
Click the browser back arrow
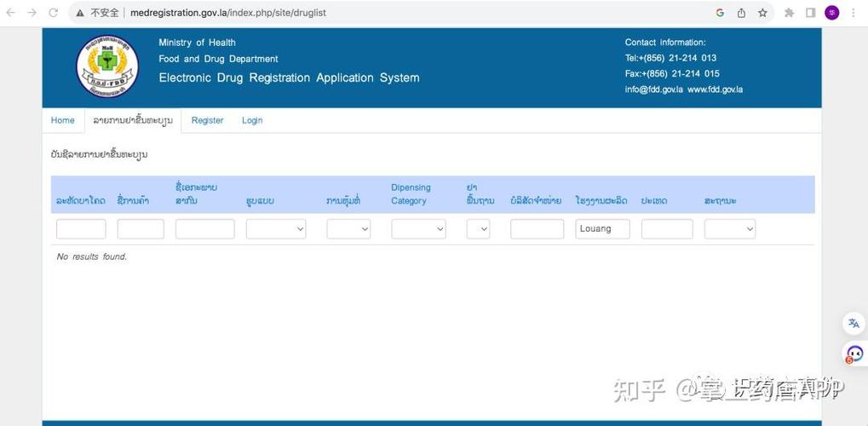(x=11, y=13)
